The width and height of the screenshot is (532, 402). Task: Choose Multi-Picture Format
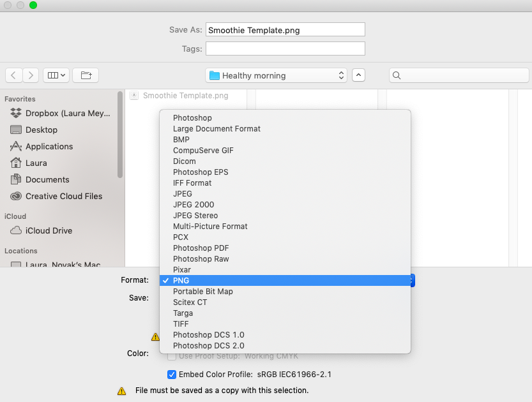(x=285, y=227)
